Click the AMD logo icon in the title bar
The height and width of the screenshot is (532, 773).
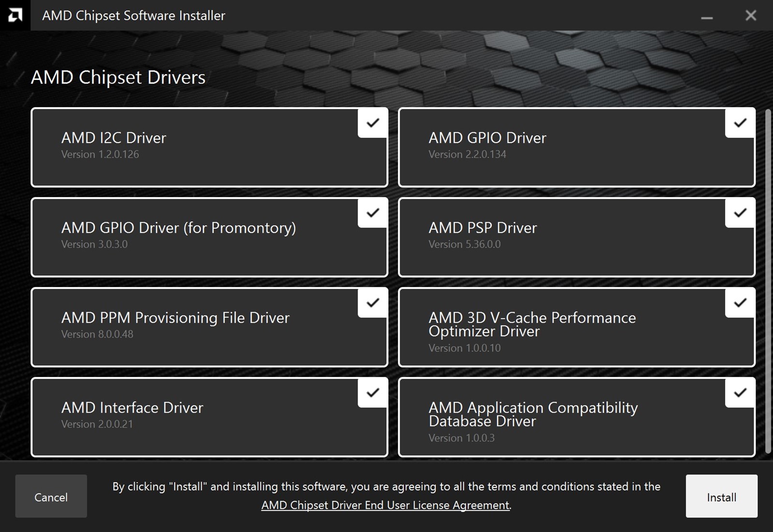point(15,15)
